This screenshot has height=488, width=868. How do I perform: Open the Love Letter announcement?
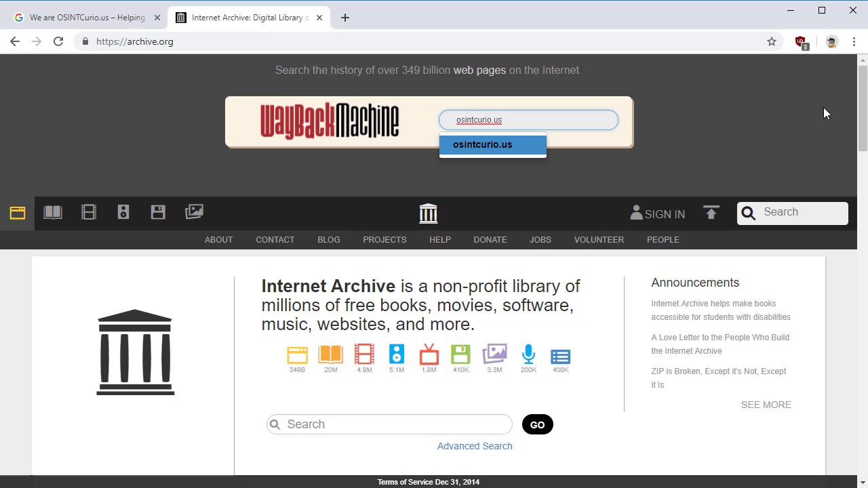point(720,344)
